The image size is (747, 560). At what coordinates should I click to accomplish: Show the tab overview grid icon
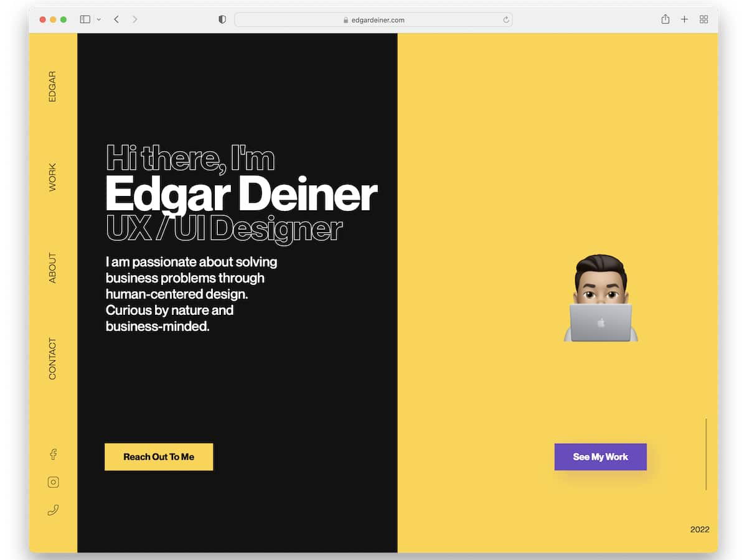pyautogui.click(x=703, y=19)
